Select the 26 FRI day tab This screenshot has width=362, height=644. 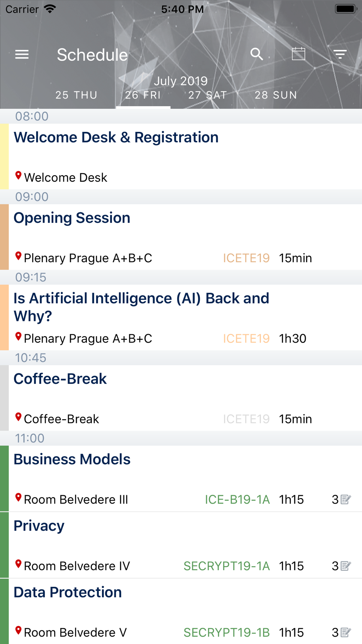(x=143, y=95)
